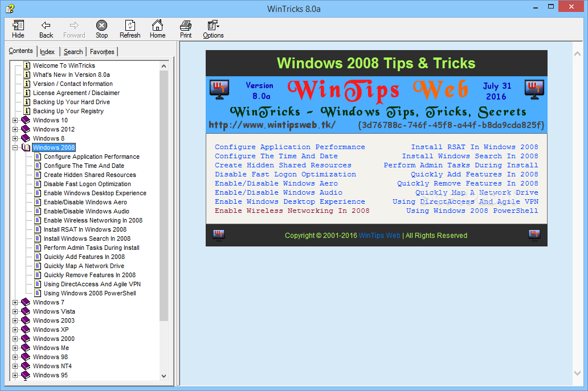Expand the Windows 2000 tree node
This screenshot has height=391, width=588.
click(x=15, y=339)
